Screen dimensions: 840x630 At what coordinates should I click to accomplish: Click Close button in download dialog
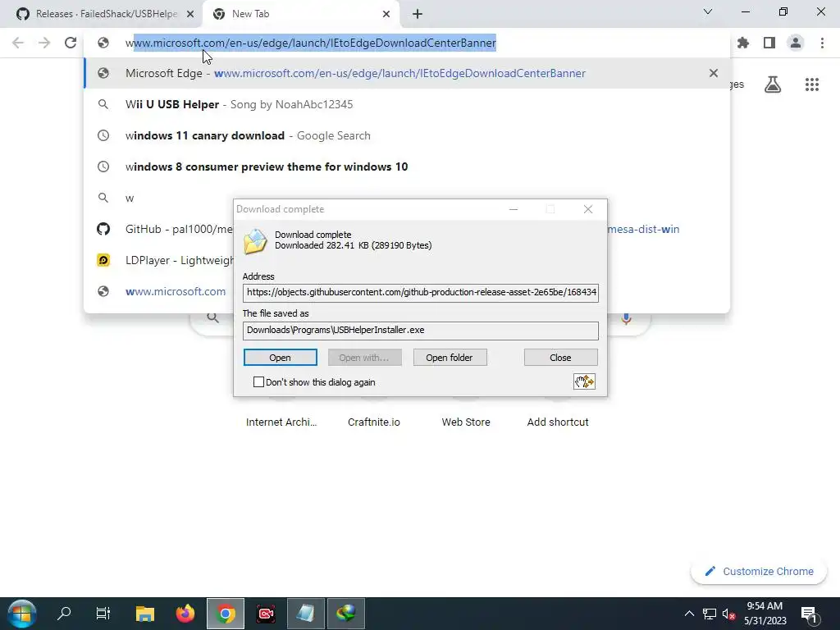pos(560,358)
